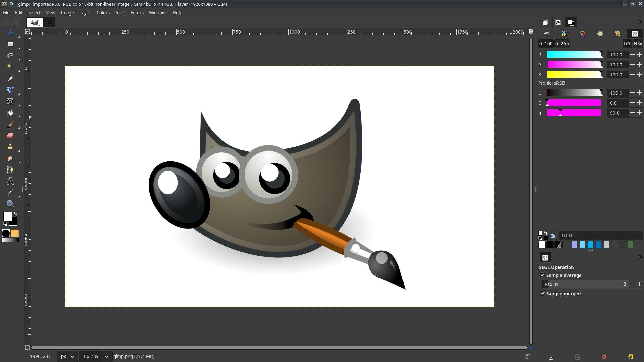This screenshot has height=362, width=644.
Task: Decrease the G value with minus button
Action: [x=632, y=65]
